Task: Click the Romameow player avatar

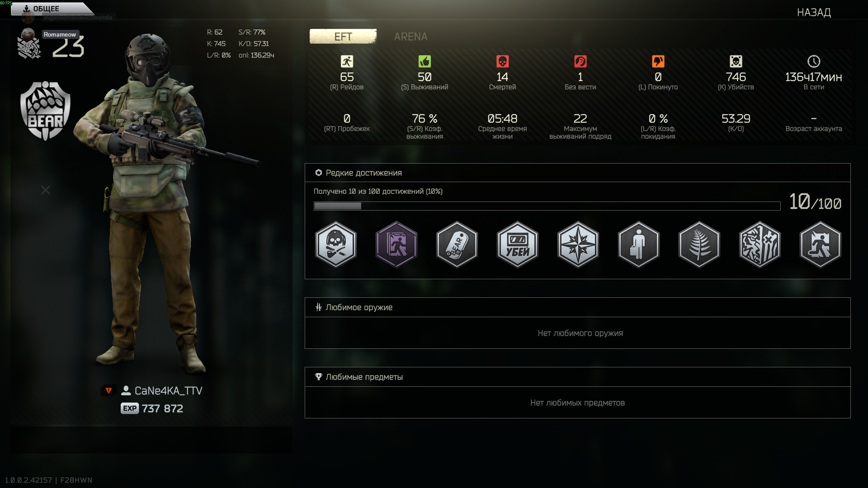Action: (x=28, y=34)
